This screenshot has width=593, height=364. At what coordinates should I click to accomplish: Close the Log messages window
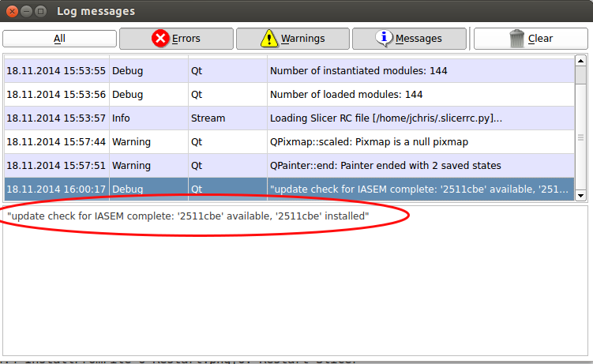point(13,12)
